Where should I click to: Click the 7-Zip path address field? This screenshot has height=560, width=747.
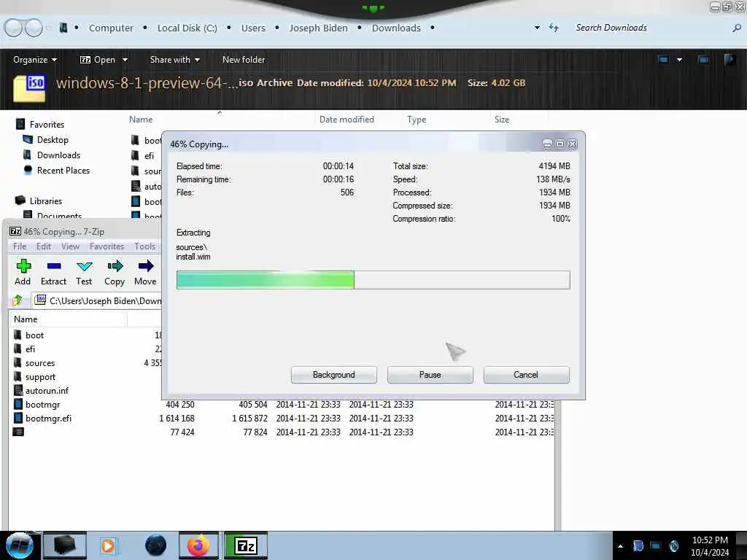[x=98, y=300]
